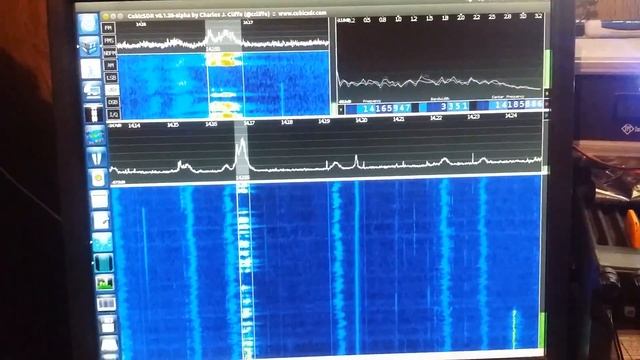Click the 1.0 mark on audio scope scale

398,19
